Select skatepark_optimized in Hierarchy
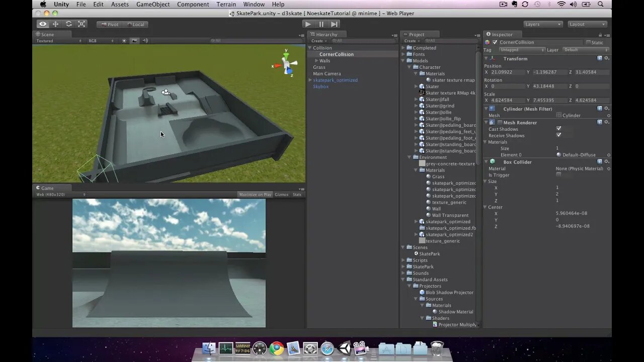The width and height of the screenshot is (644, 362). click(x=335, y=80)
